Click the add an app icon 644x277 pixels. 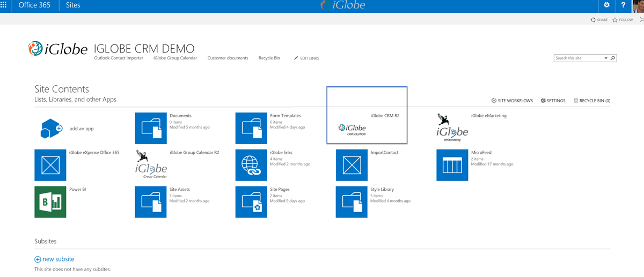click(x=51, y=129)
